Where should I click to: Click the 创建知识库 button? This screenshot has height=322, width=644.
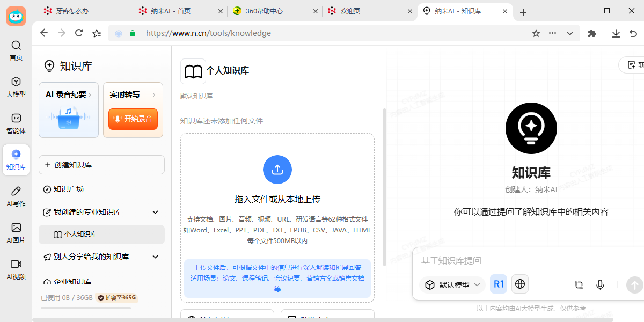pyautogui.click(x=101, y=165)
